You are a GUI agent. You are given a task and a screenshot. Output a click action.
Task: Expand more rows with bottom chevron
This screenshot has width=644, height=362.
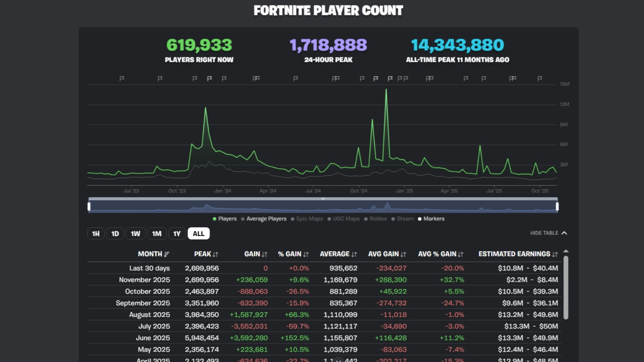338,360
